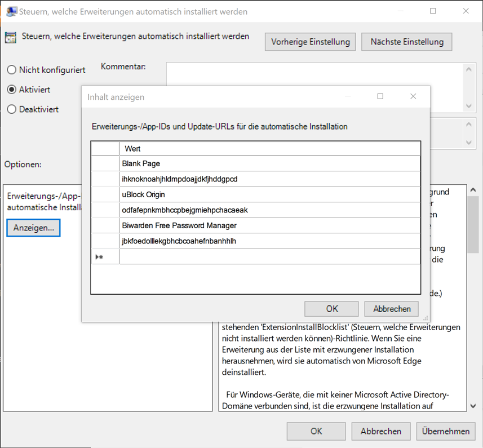Open the Anzeigen... button

[33, 228]
